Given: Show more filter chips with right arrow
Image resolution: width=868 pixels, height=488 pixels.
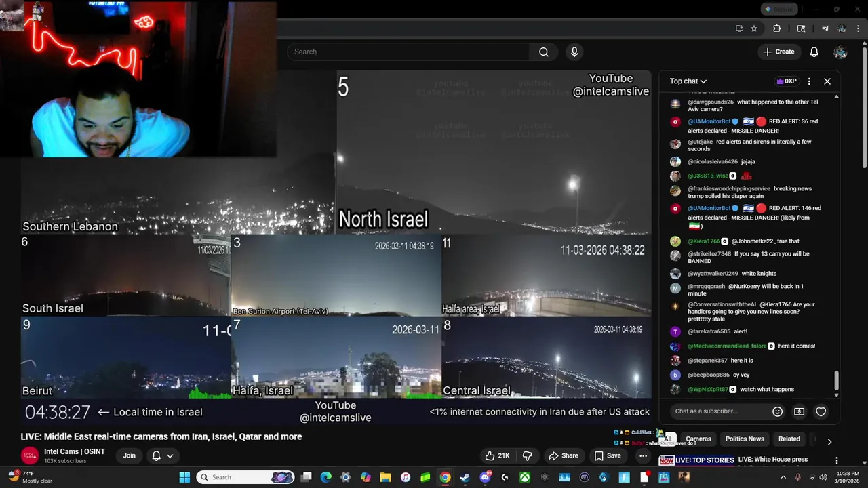Looking at the screenshot, I should (x=829, y=441).
